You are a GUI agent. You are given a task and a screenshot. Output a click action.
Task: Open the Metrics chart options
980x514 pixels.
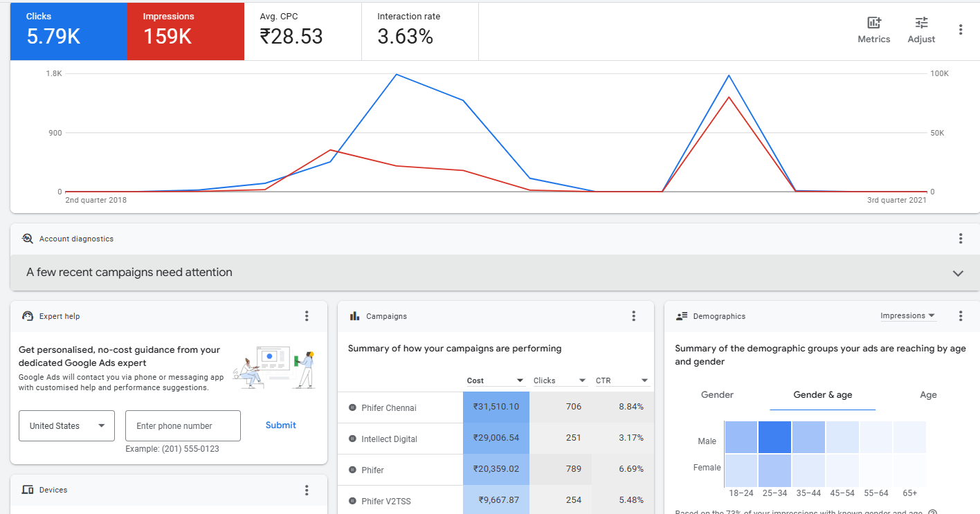(873, 30)
